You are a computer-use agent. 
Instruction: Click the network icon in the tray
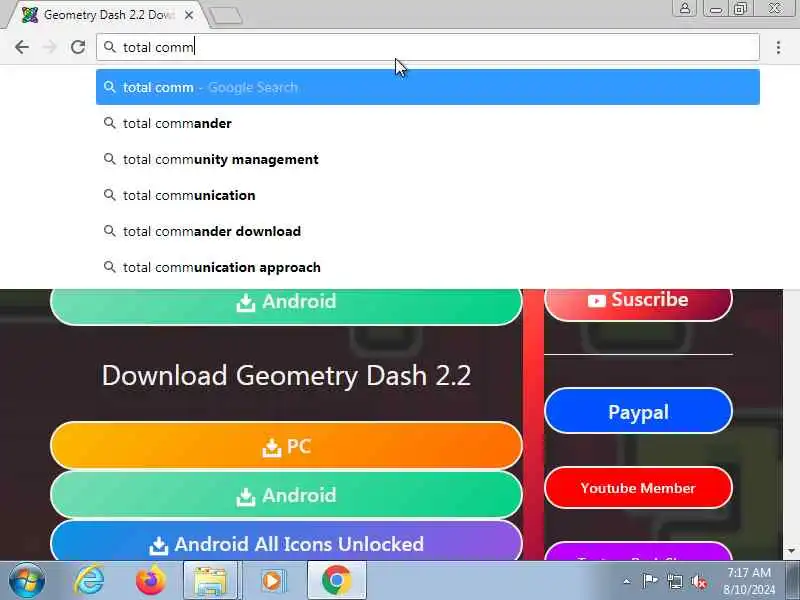[674, 581]
